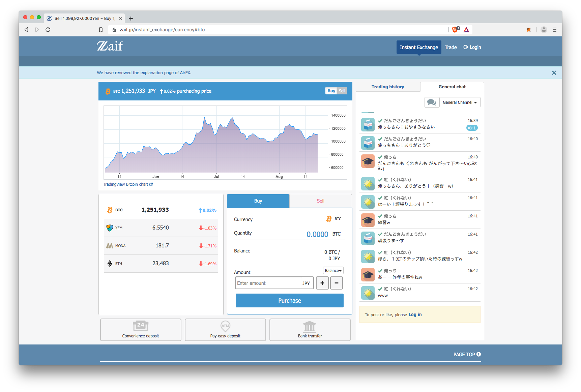Click the site lock icon in address bar
This screenshot has width=581, height=392.
[x=114, y=30]
